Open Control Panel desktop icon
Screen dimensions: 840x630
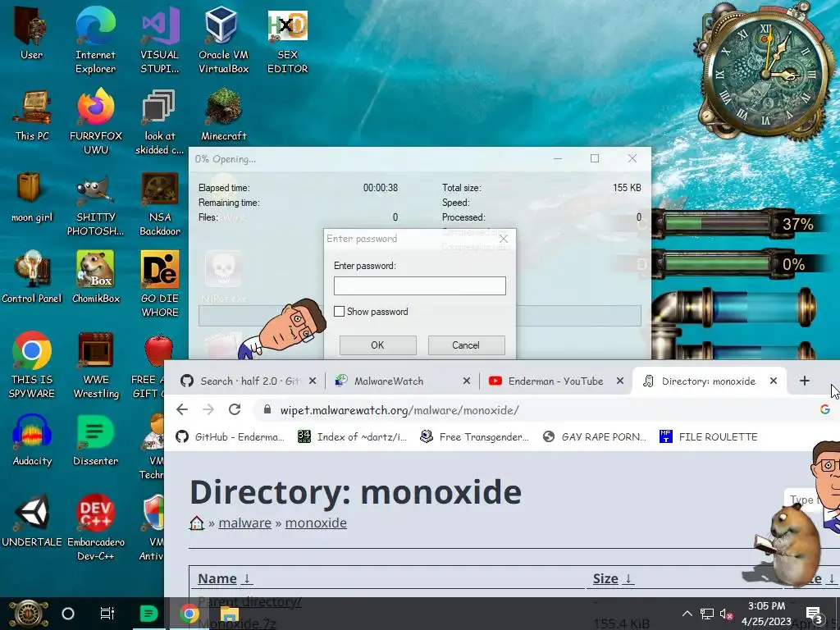[x=32, y=277]
